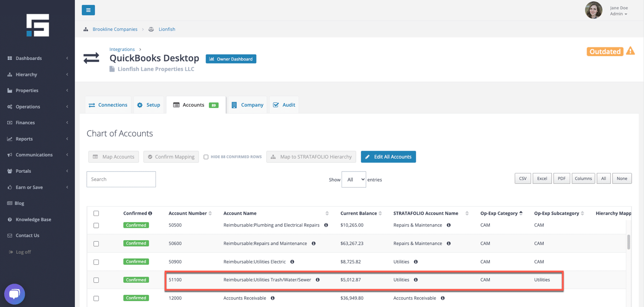This screenshot has height=307, width=644.
Task: Open the Jane Doe Admin dropdown
Action: (x=619, y=10)
